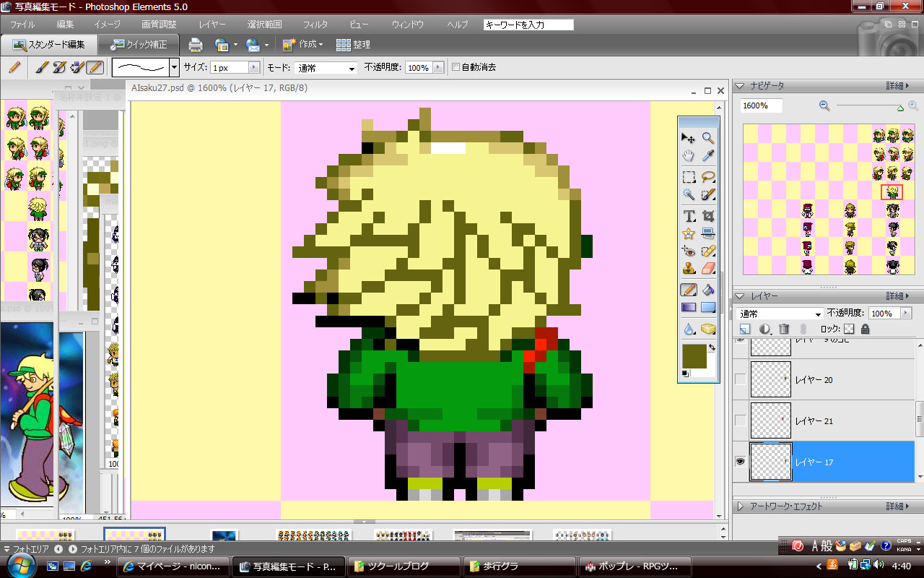Open options bar 不透明度 opacity arrow
Screen dimensions: 924x578
pos(437,67)
